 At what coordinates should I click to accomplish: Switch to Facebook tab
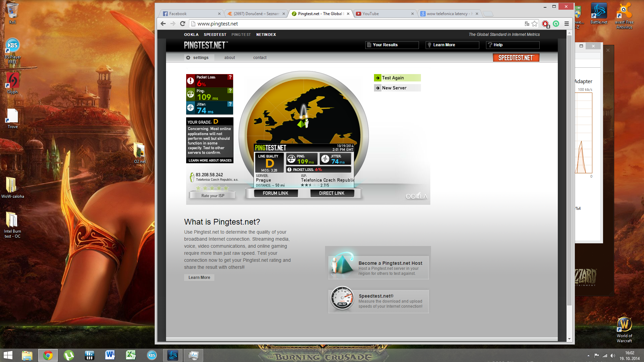(191, 14)
